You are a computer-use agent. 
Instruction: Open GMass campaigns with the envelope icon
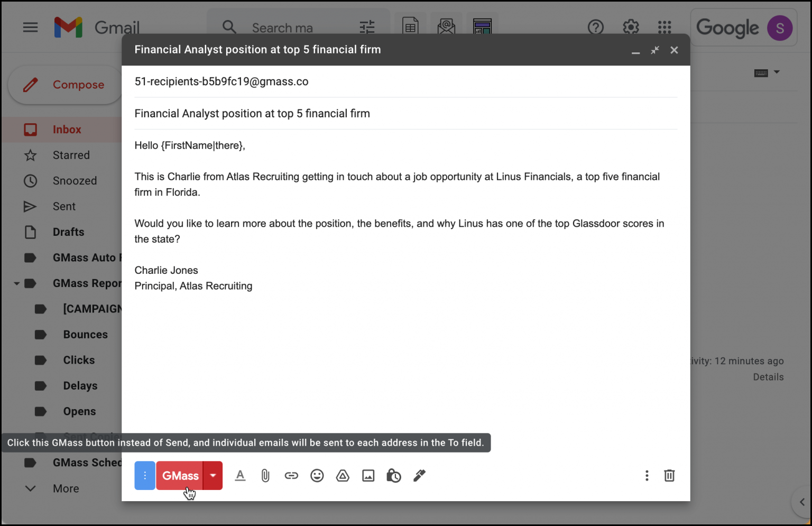point(446,25)
